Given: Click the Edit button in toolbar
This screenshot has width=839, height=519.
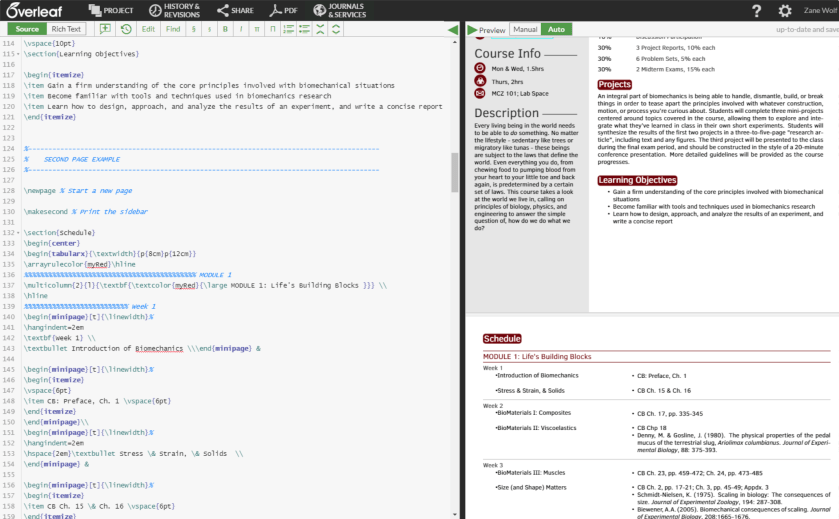Looking at the screenshot, I should [x=148, y=29].
